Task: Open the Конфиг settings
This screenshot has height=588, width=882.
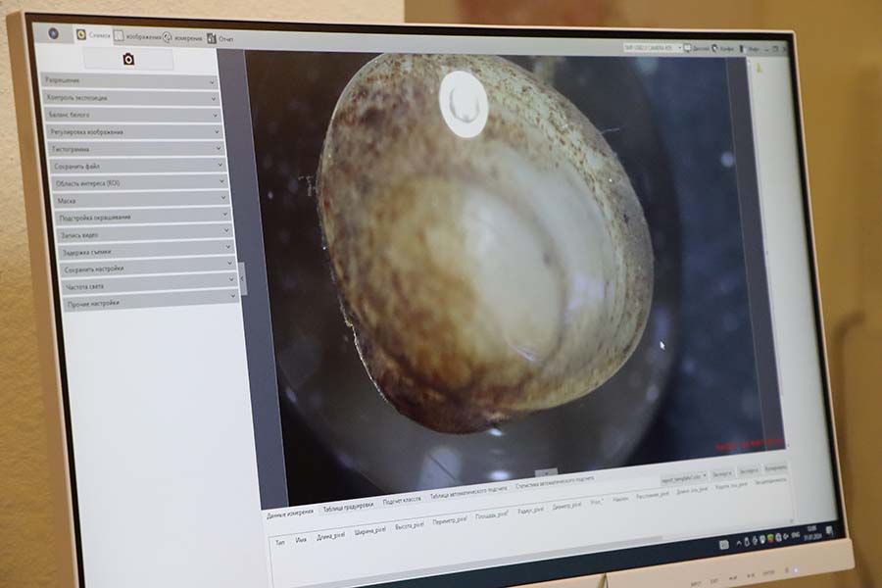Action: click(x=723, y=49)
